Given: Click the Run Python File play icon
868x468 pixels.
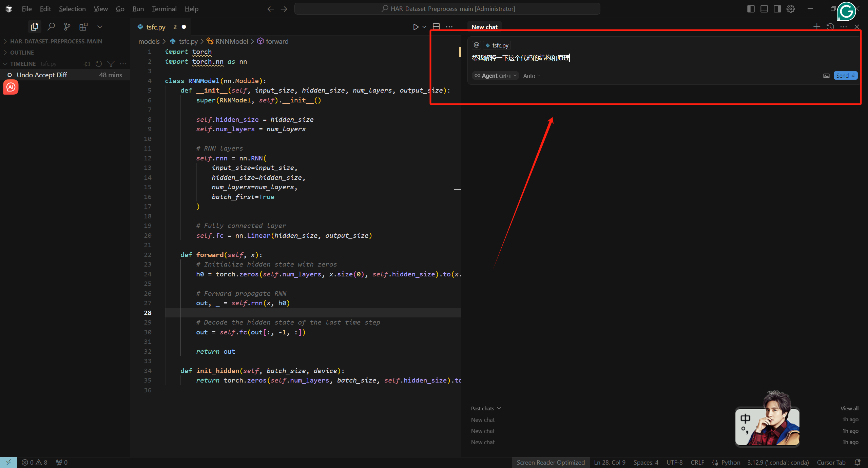Looking at the screenshot, I should [416, 27].
